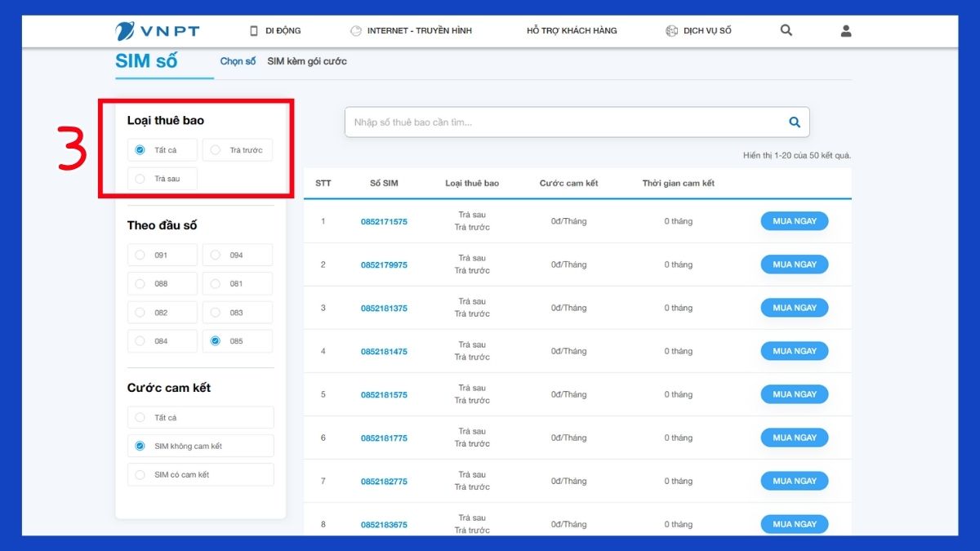The width and height of the screenshot is (980, 551).
Task: Open the user account profile icon
Action: click(x=846, y=31)
